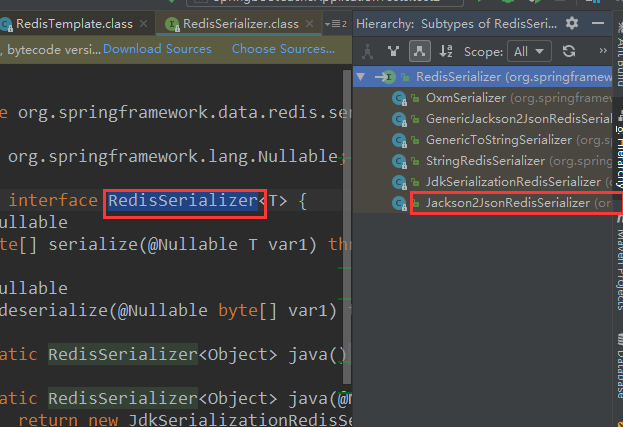623x427 pixels.
Task: Click the GenericToStringSerializer class icon
Action: [399, 140]
